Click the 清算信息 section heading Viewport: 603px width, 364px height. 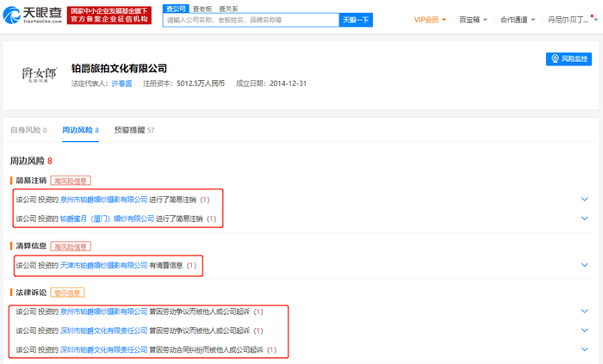[31, 246]
